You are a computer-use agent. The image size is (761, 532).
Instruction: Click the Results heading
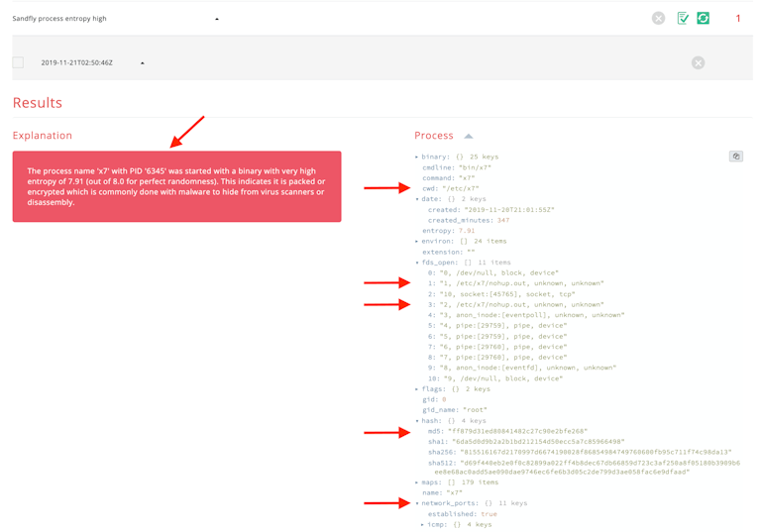[38, 103]
